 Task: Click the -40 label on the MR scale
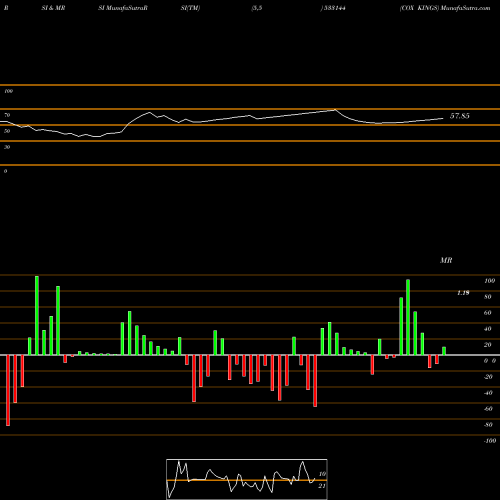(488, 393)
